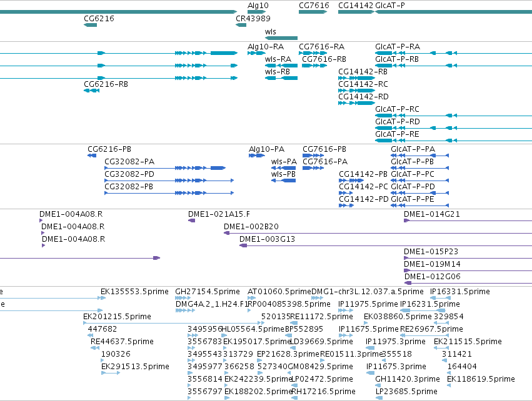Click the 447682 EST label
The width and height of the screenshot is (532, 401).
pos(103,329)
